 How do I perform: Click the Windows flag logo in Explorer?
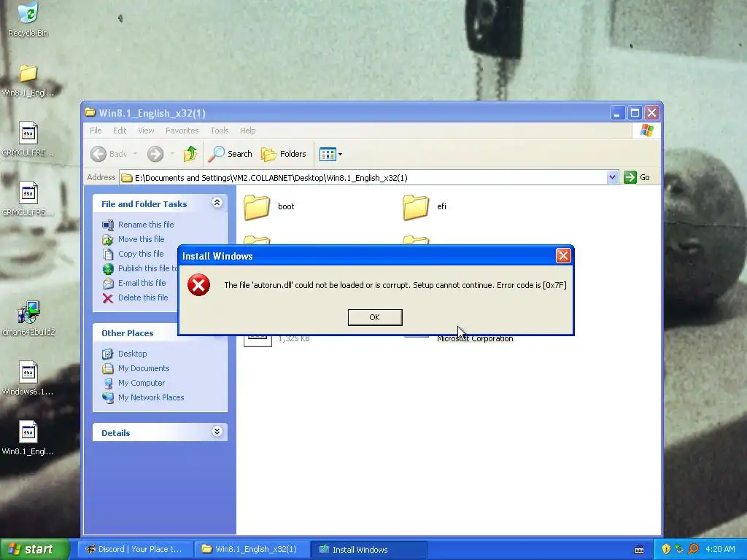pos(647,130)
